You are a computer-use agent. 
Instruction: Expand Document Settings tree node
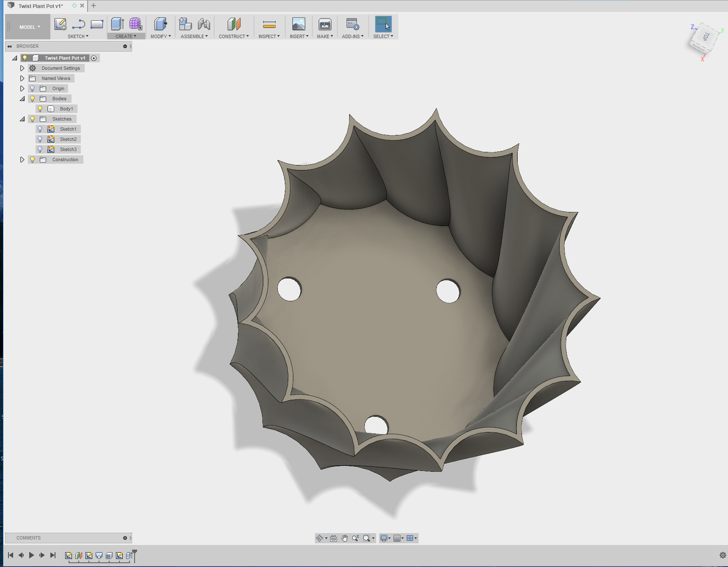(22, 68)
